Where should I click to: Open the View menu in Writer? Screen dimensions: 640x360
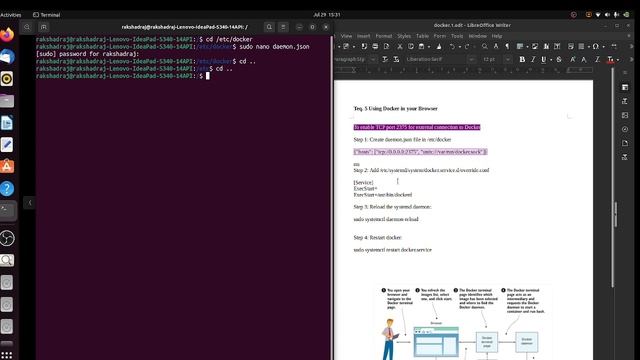point(346,36)
